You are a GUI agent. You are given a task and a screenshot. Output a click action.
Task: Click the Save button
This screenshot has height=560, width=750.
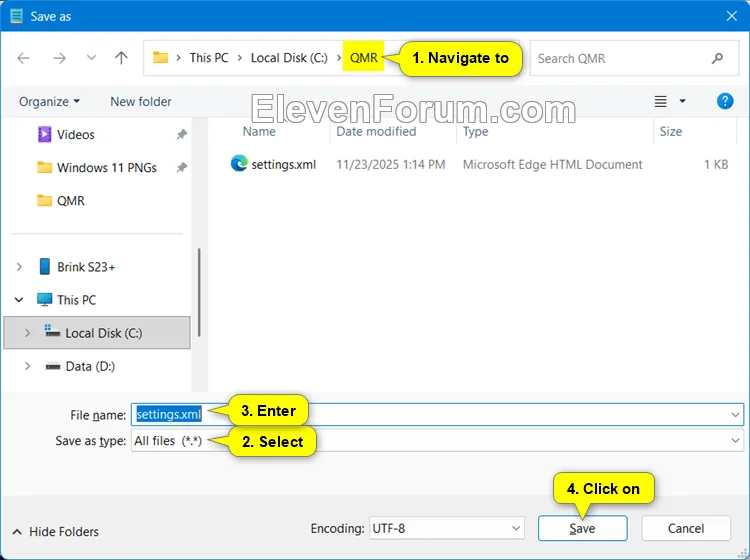(582, 528)
